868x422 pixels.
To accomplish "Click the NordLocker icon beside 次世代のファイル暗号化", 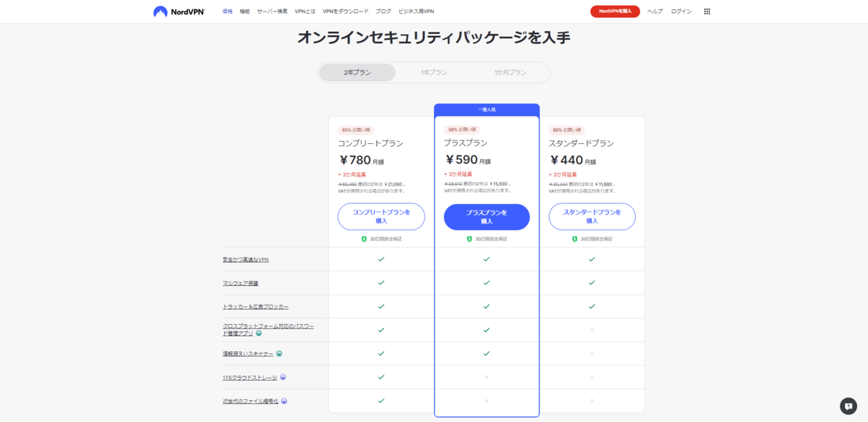I will tap(284, 400).
